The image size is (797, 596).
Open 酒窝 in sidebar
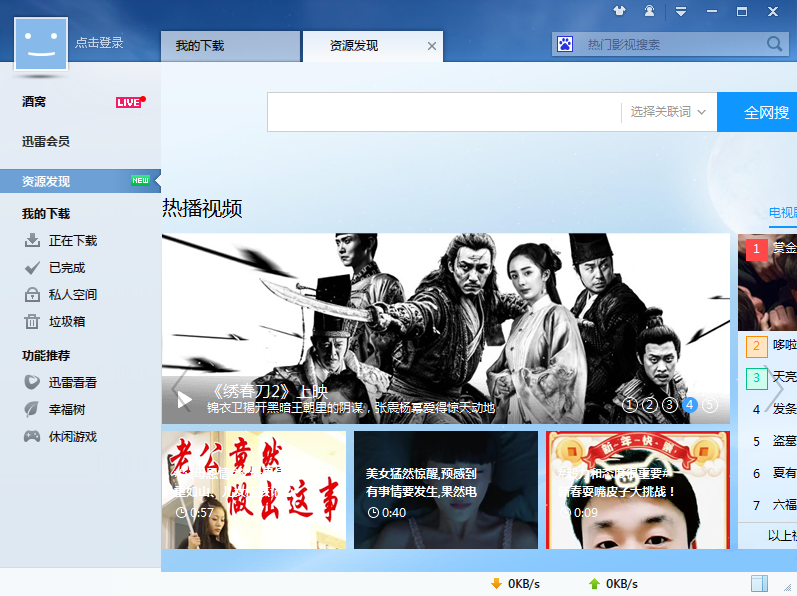pyautogui.click(x=34, y=102)
